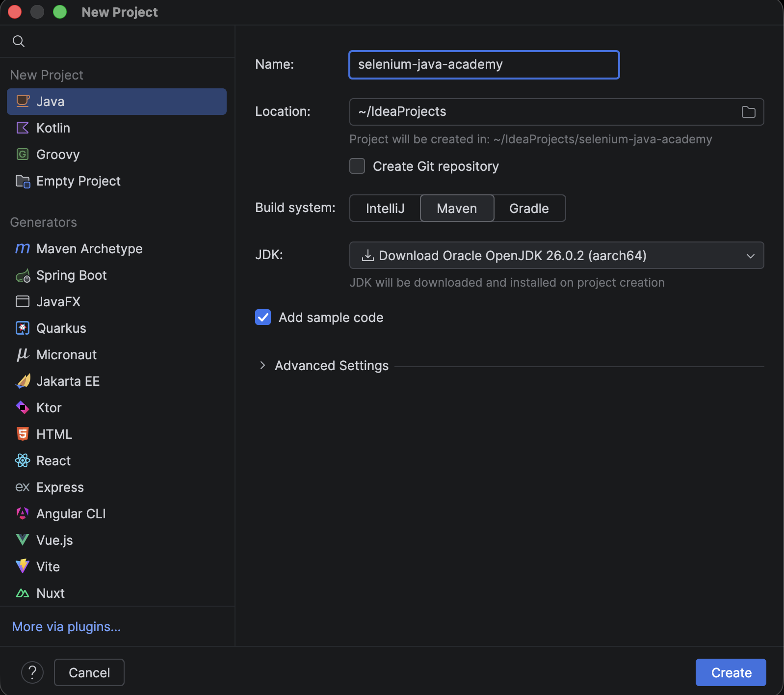Click the JavaFX window icon
The height and width of the screenshot is (695, 784).
[23, 301]
